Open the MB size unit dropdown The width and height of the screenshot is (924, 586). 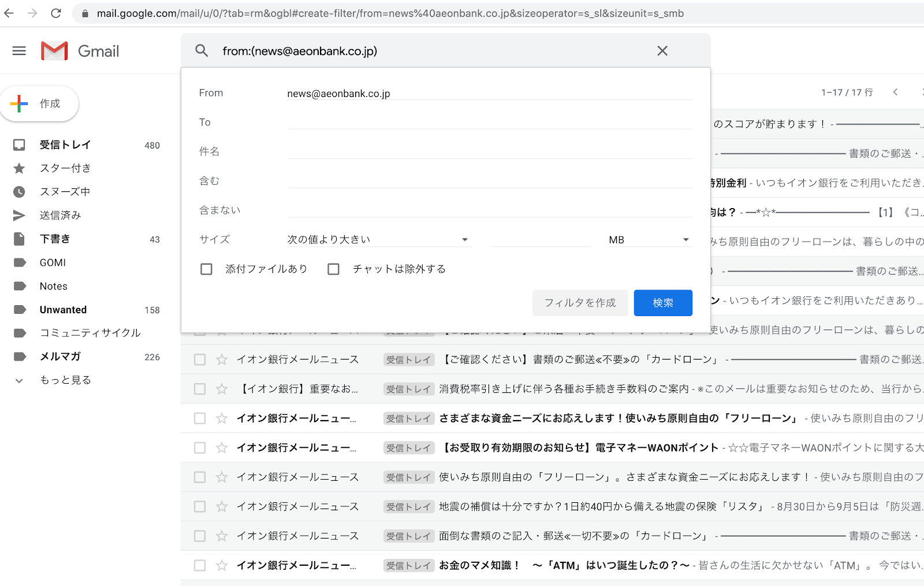pyautogui.click(x=650, y=240)
